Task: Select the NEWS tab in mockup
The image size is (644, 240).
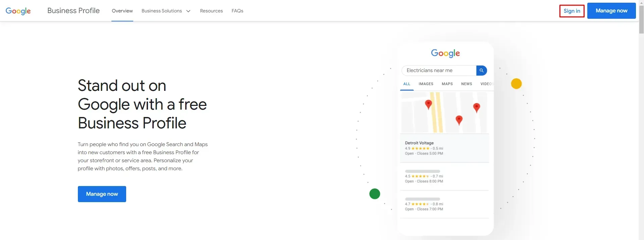Action: [x=466, y=84]
